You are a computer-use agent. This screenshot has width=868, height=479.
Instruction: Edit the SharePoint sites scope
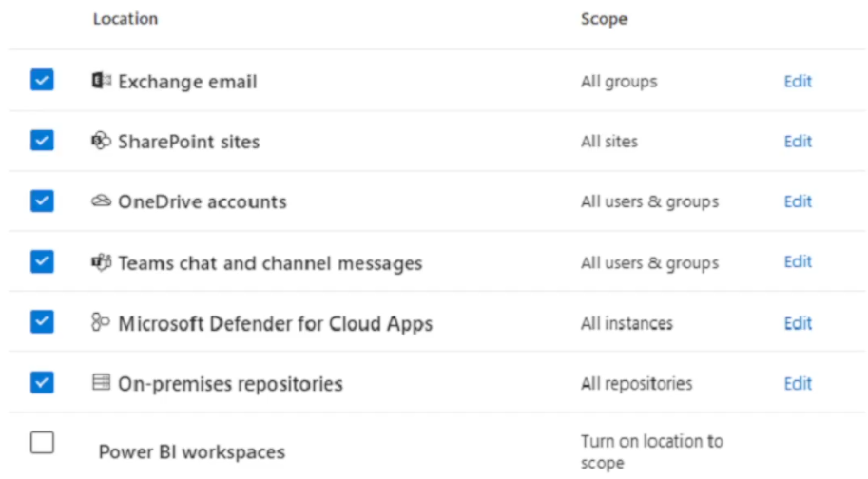tap(797, 142)
